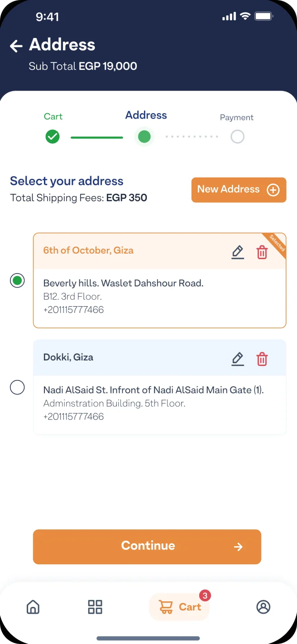Go to the Cart step checkmark

point(53,136)
